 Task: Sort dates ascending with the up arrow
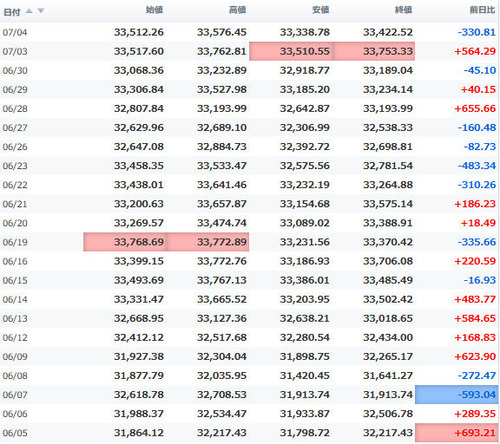pos(29,11)
